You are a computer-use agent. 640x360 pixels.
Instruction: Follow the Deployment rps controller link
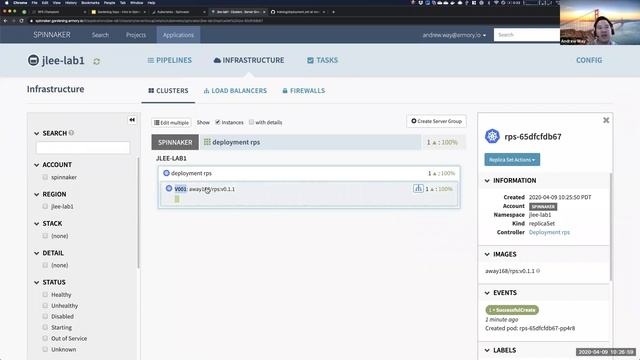549,232
